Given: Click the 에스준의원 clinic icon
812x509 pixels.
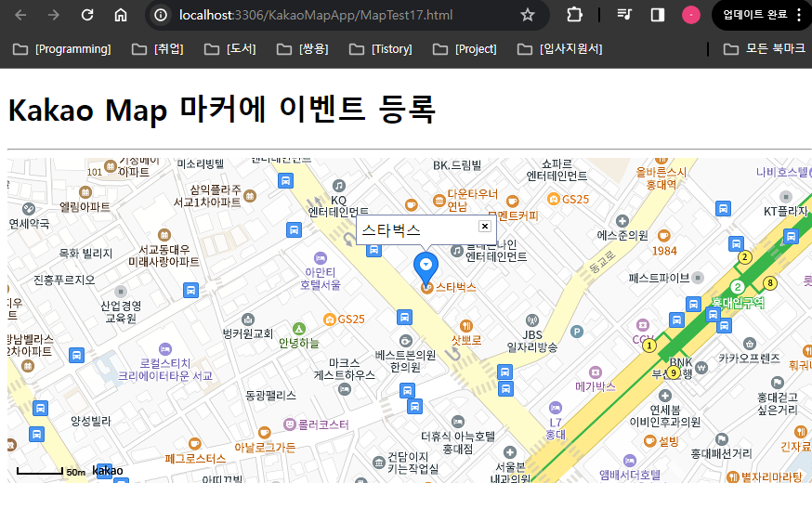Looking at the screenshot, I should (622, 221).
